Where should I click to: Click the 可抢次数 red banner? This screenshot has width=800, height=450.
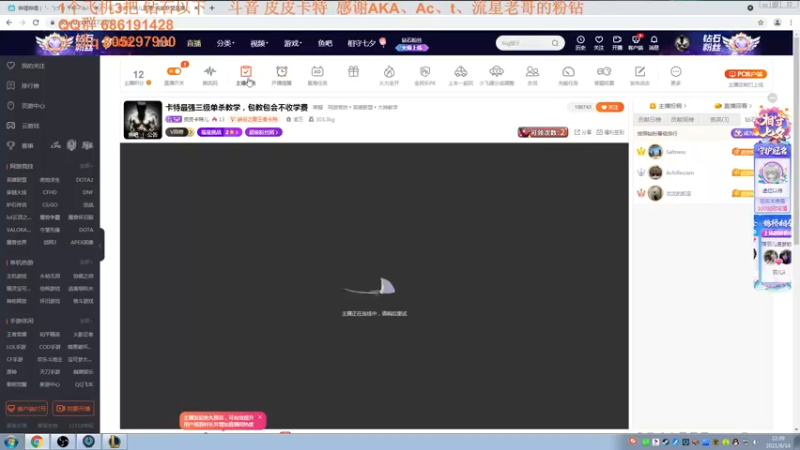tap(543, 132)
